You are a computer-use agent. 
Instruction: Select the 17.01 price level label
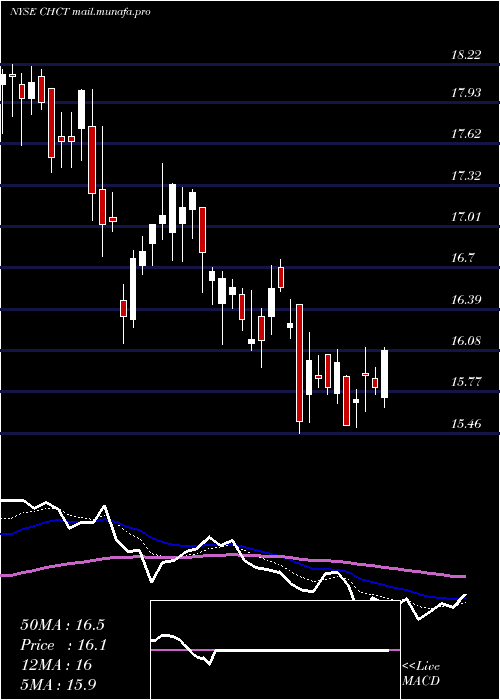[466, 217]
